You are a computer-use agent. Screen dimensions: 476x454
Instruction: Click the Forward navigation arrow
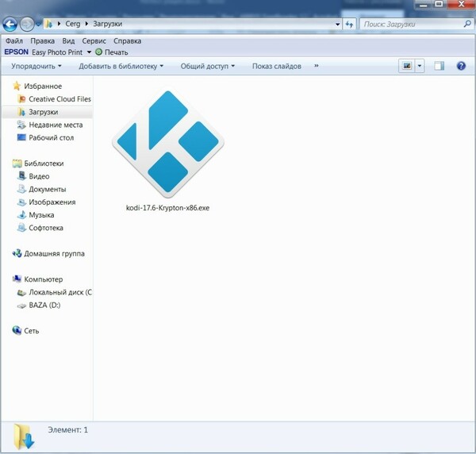coord(27,25)
